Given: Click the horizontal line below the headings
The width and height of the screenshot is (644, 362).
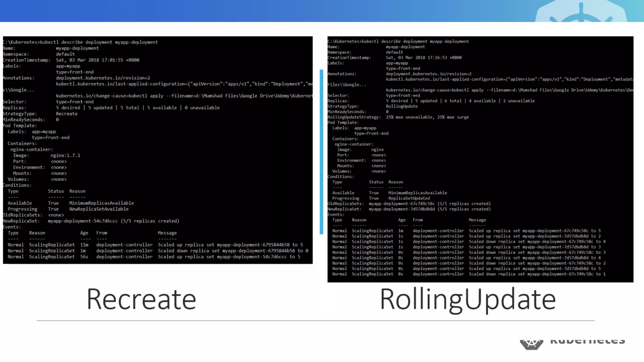Looking at the screenshot, I should click(x=315, y=321).
